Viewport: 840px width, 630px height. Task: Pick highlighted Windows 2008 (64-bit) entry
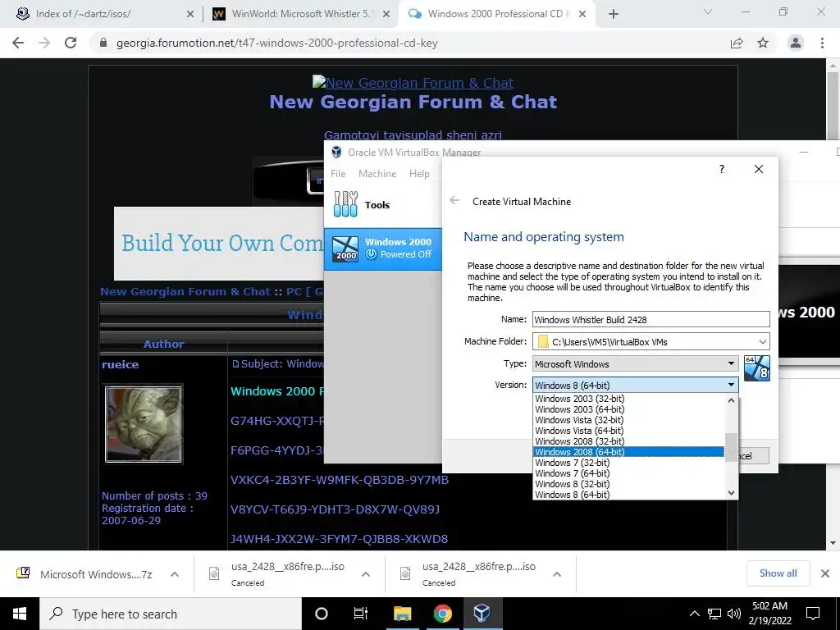pos(629,452)
